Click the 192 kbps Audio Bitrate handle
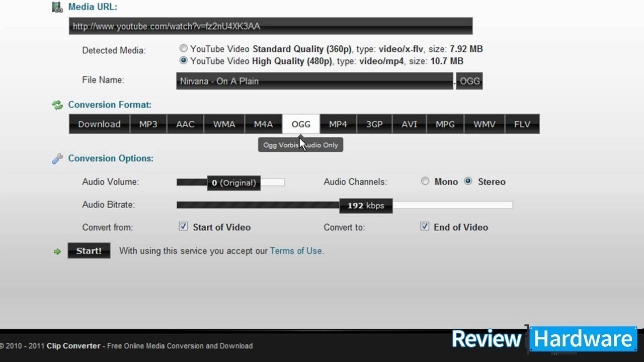This screenshot has width=644, height=362. tap(366, 205)
